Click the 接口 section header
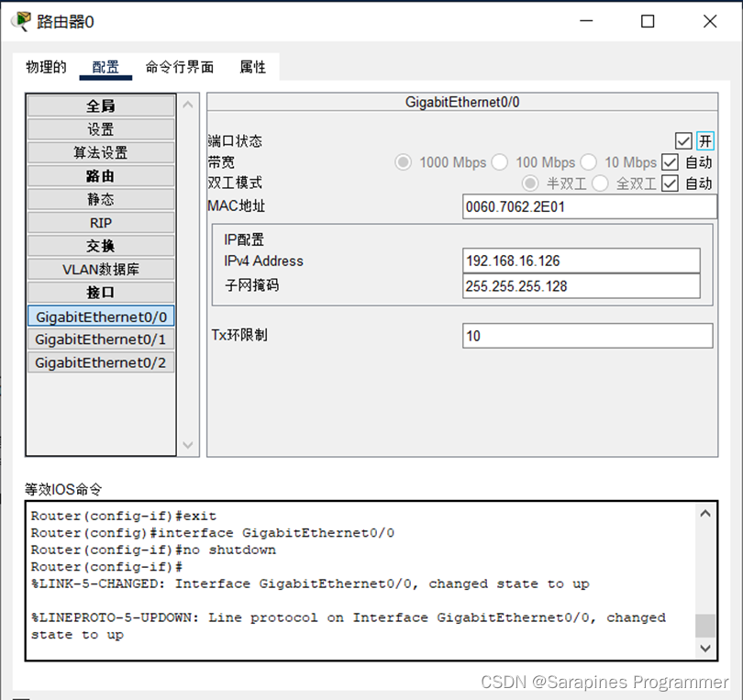743x700 pixels. 101,293
